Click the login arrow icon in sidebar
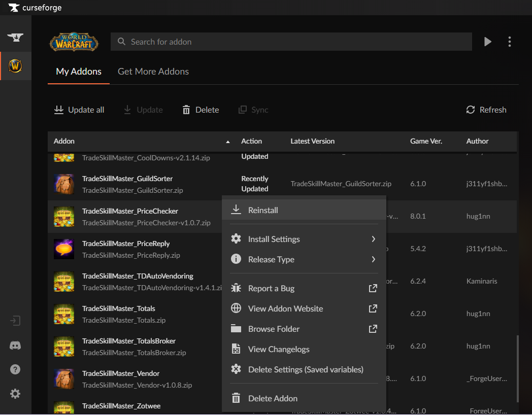Viewport: 532px width, 415px height. click(x=15, y=321)
